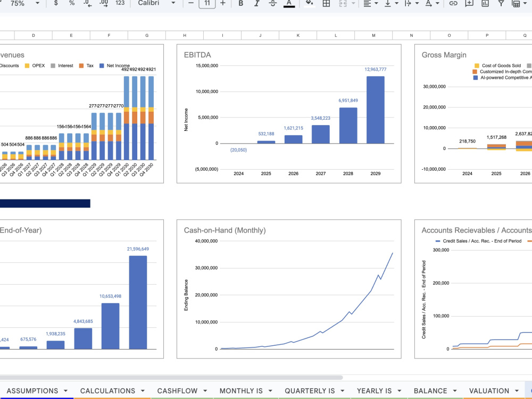Open text rotation options
The width and height of the screenshot is (532, 399).
tap(432, 3)
